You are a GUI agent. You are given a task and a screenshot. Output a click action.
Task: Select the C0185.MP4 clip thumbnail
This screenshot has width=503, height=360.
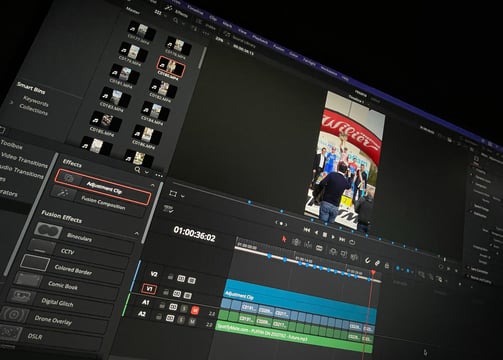pos(106,123)
